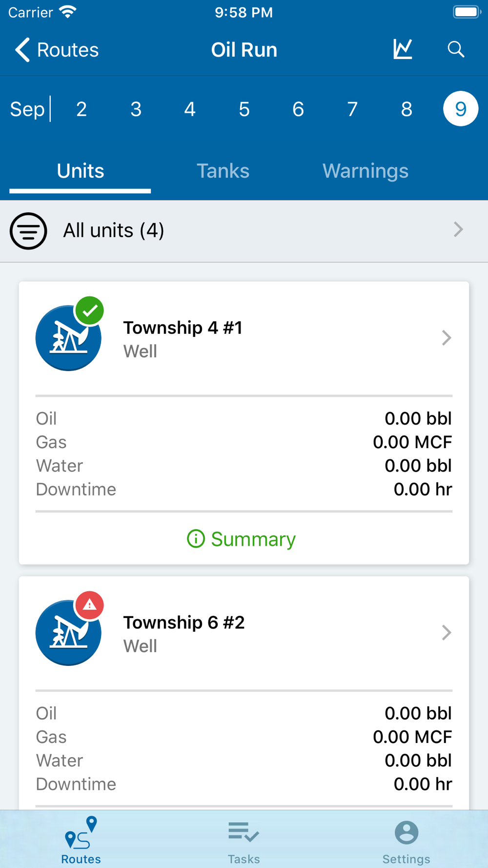
Task: Open Township 4 #1 details chevron
Action: [447, 338]
